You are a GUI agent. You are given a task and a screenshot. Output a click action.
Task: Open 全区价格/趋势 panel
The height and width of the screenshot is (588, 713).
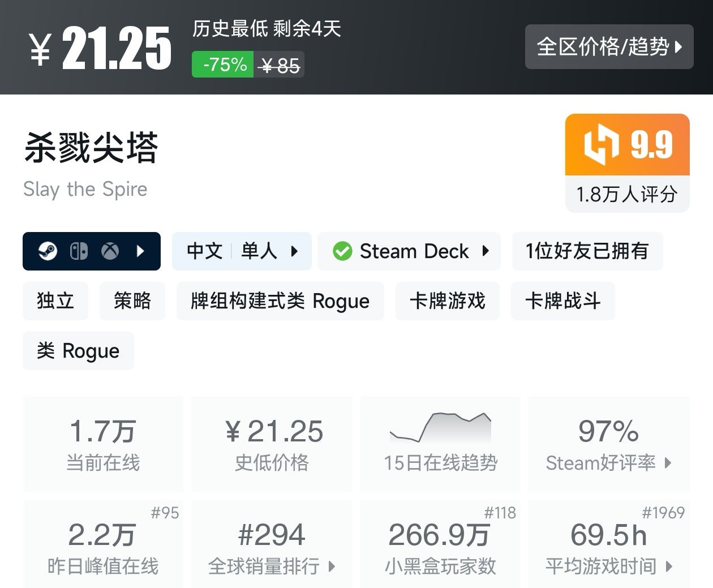(609, 48)
